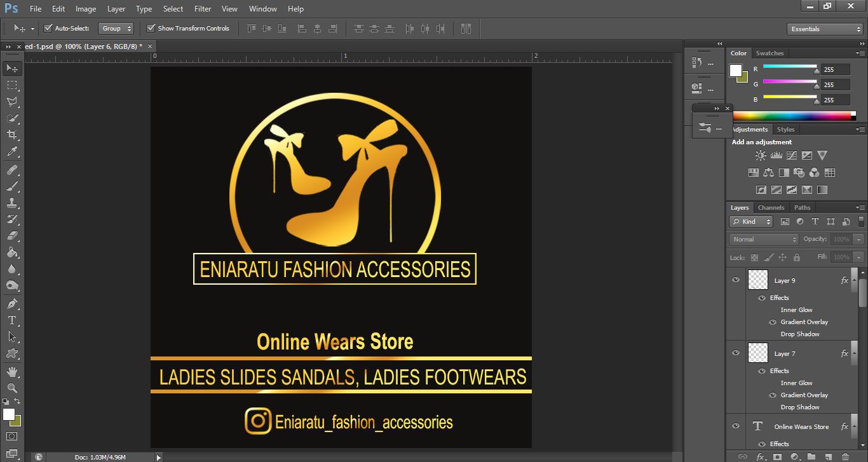The height and width of the screenshot is (462, 868).
Task: Switch to the Paths tab
Action: [x=802, y=208]
